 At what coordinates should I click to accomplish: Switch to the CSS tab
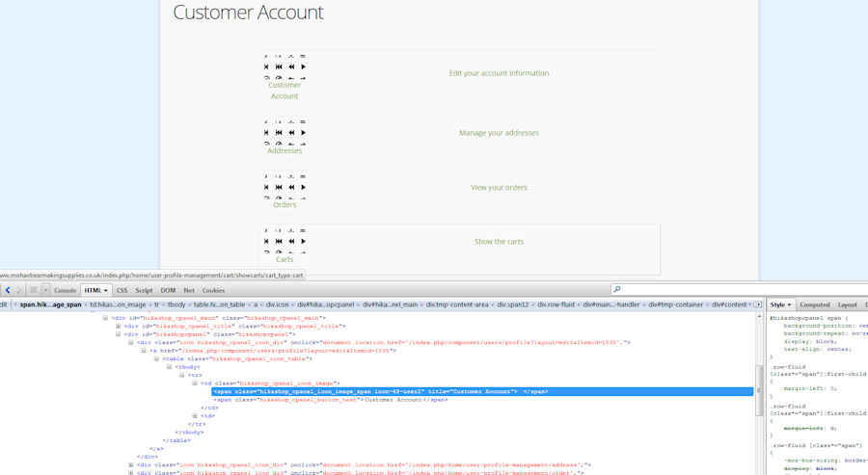[x=122, y=290]
